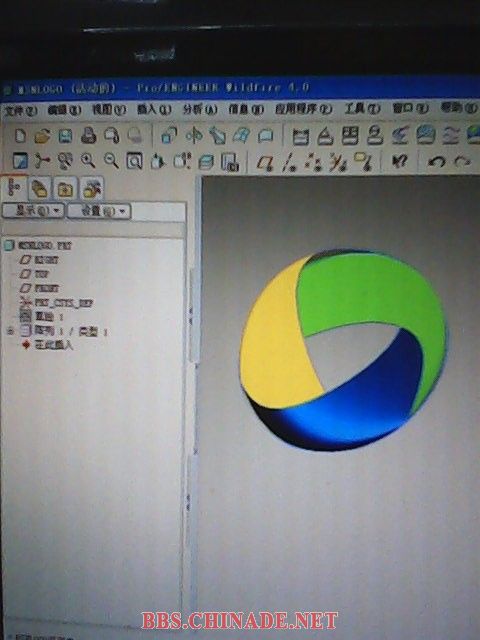Toggle the spin center icon

pyautogui.click(x=42, y=160)
